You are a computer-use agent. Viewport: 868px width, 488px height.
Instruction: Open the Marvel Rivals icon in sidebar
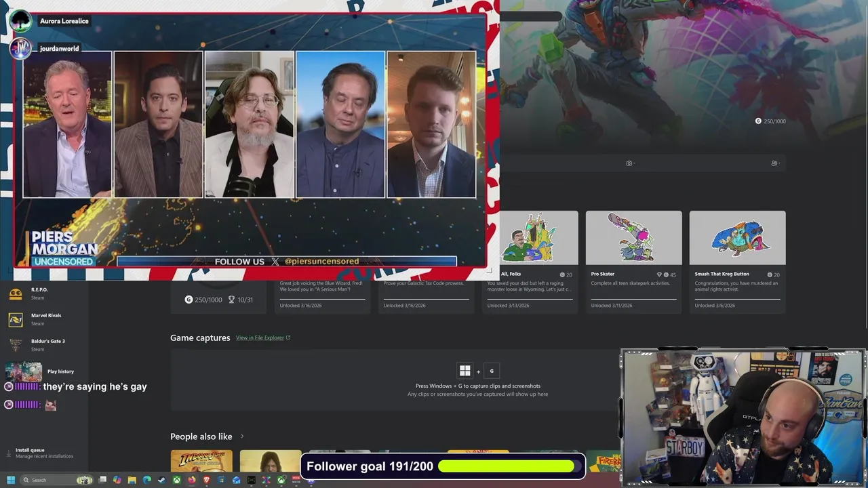(x=16, y=319)
